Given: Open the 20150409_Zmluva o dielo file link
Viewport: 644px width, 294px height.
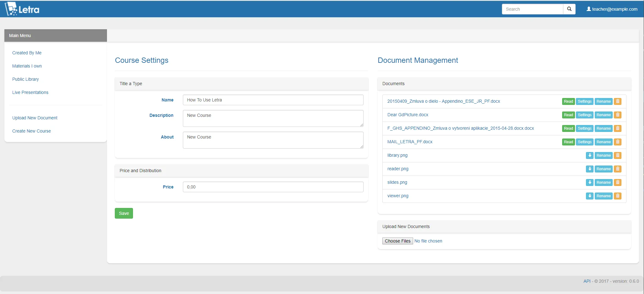Looking at the screenshot, I should (444, 101).
